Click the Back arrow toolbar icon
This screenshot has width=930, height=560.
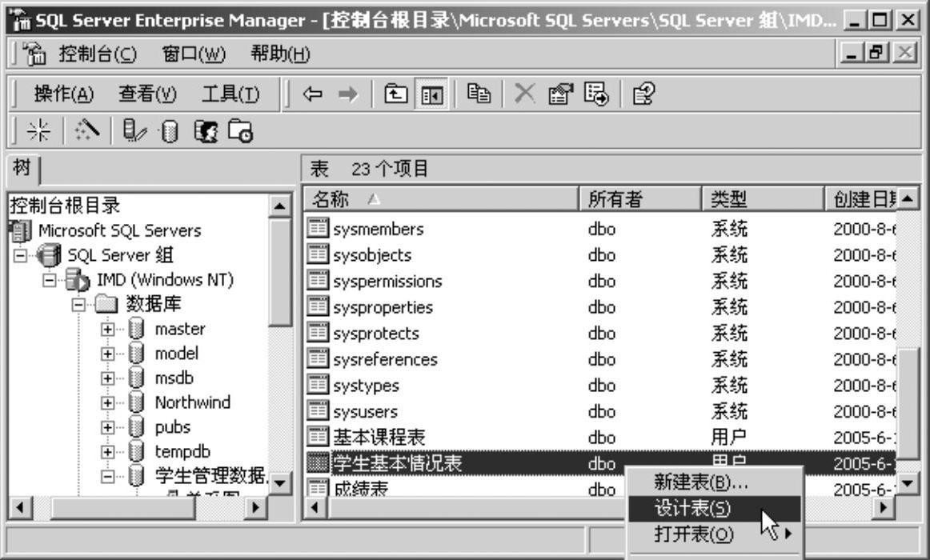coord(313,94)
